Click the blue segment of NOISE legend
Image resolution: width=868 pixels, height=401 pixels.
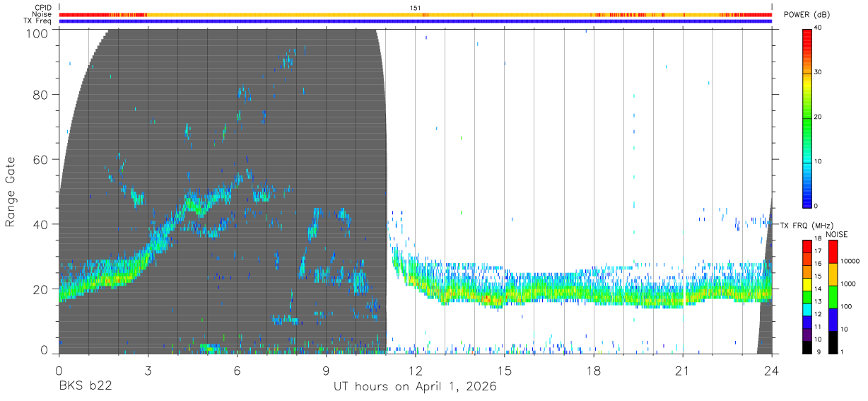point(833,320)
